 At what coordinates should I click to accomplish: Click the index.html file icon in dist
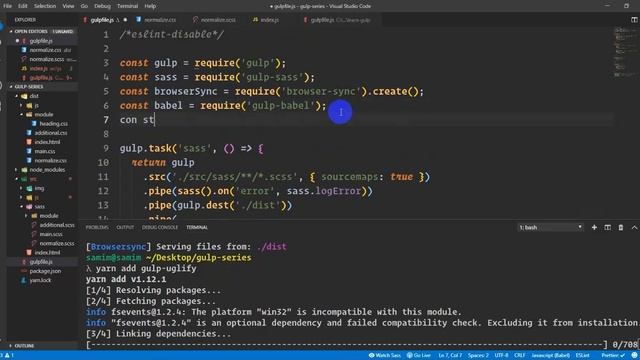point(29,142)
